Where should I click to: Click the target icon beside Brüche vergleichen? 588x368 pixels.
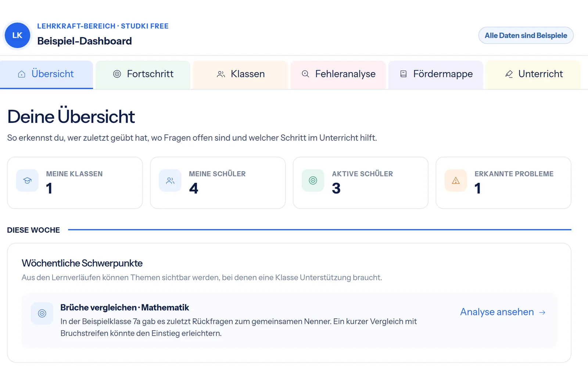click(x=42, y=313)
